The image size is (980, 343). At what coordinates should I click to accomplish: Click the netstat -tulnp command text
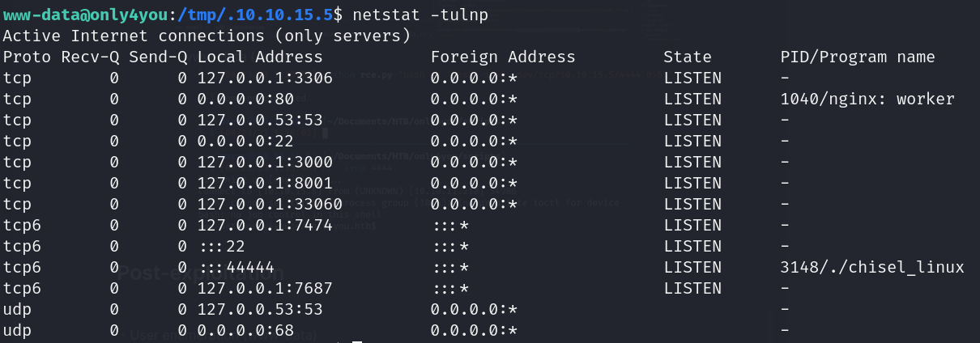click(420, 15)
